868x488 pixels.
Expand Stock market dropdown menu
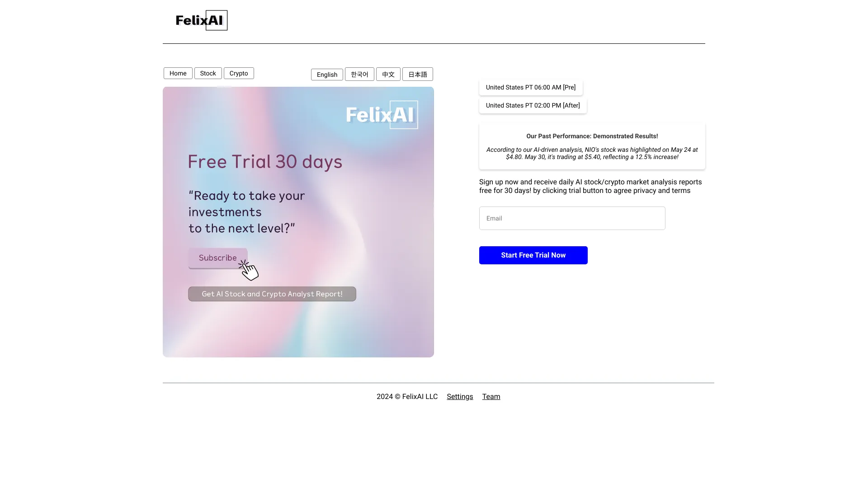[x=208, y=73]
